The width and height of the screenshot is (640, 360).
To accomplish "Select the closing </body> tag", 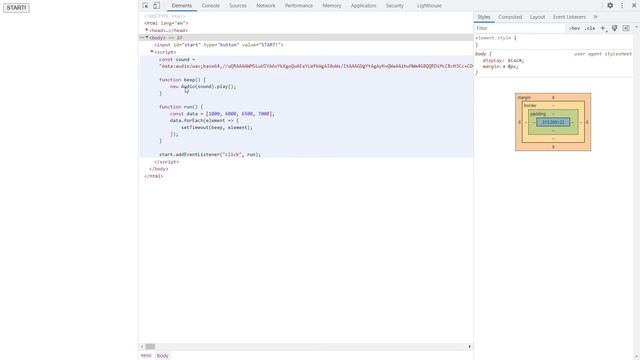I will pos(159,169).
